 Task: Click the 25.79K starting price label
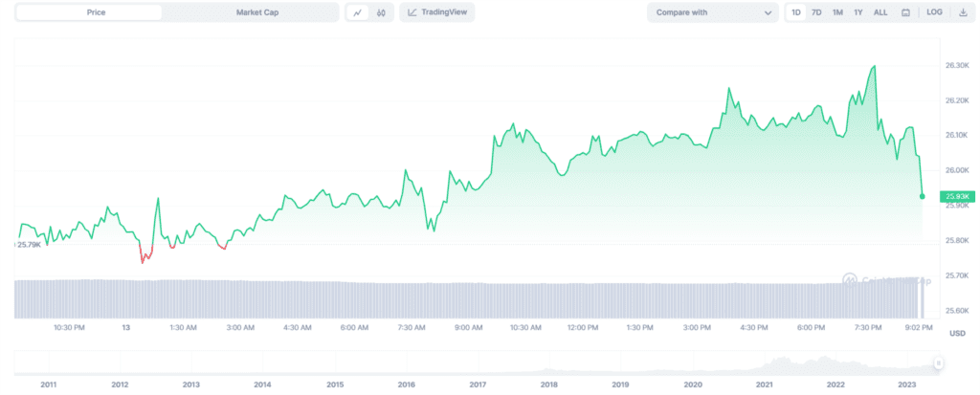coord(29,245)
